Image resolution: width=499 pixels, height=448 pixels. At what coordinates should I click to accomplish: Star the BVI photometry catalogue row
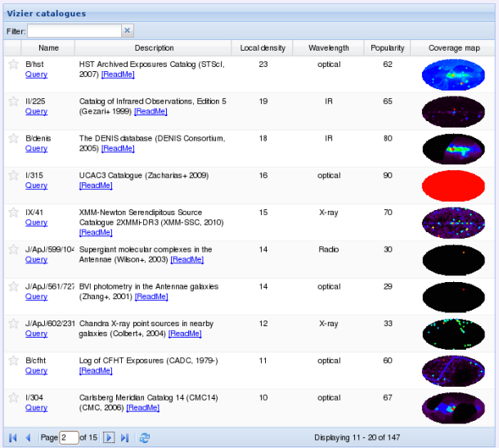(13, 286)
